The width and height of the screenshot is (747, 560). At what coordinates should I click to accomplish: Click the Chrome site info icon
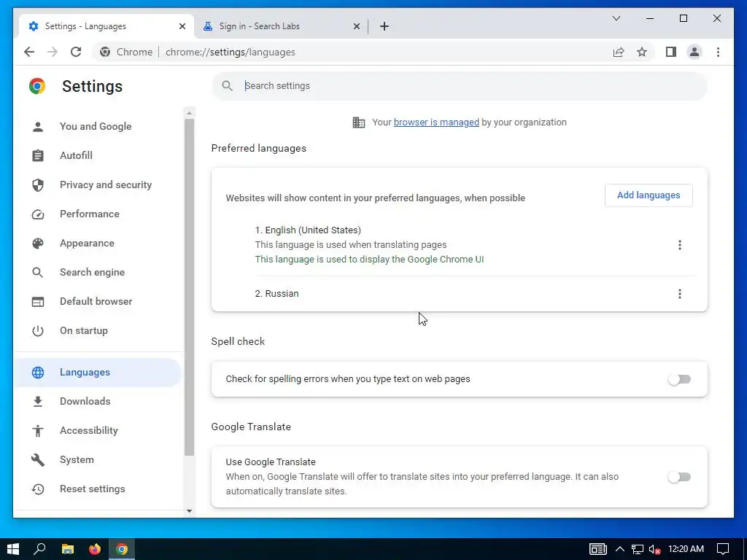[x=105, y=52]
